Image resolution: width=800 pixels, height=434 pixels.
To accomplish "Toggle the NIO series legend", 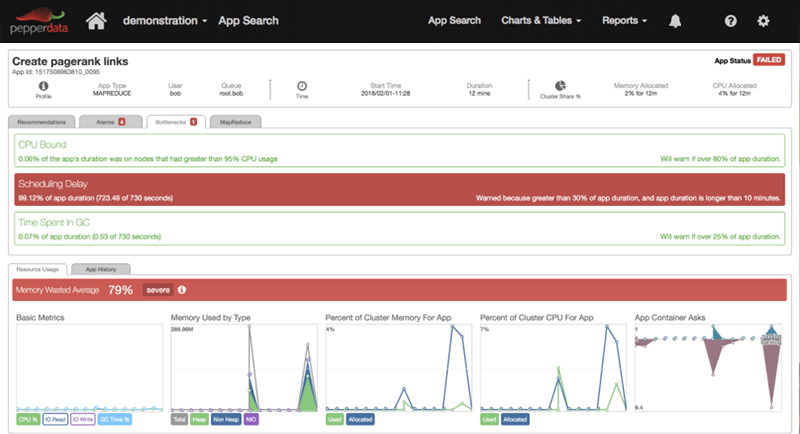I will 251,419.
